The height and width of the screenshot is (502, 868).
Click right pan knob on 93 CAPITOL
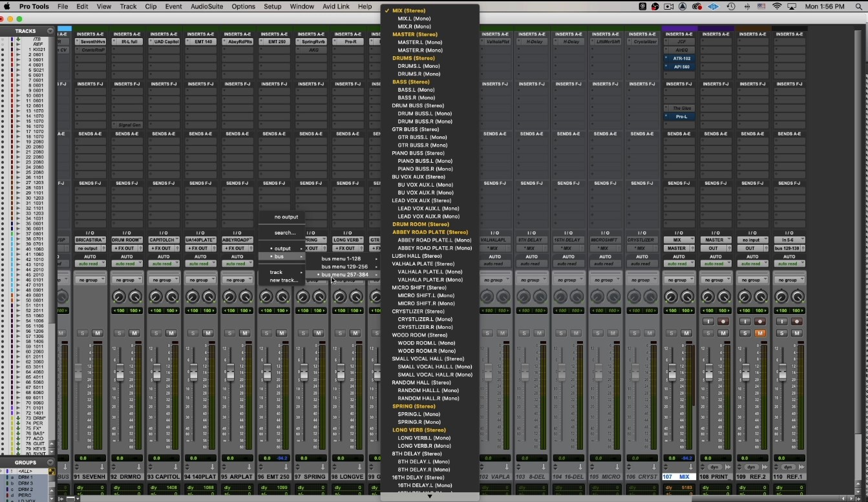click(x=171, y=297)
